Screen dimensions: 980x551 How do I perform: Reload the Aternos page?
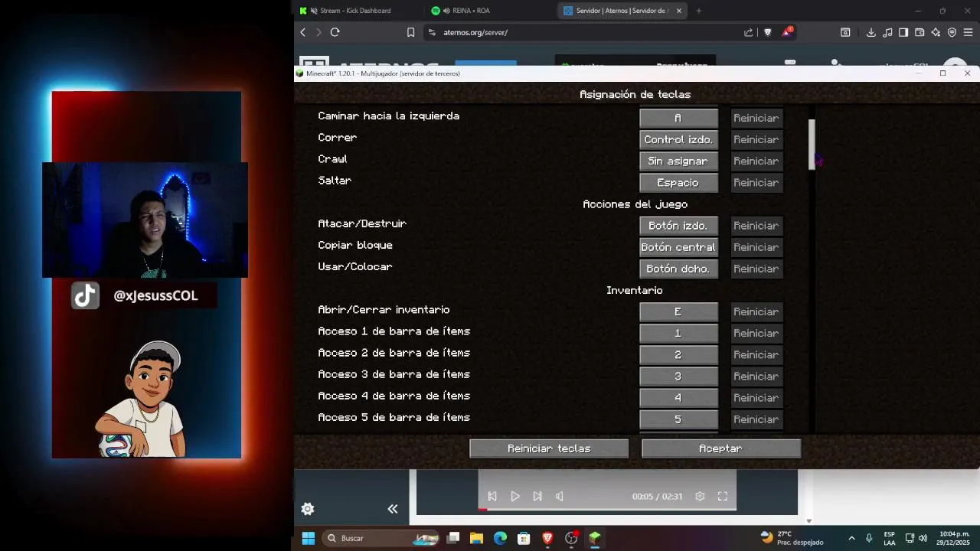click(335, 32)
